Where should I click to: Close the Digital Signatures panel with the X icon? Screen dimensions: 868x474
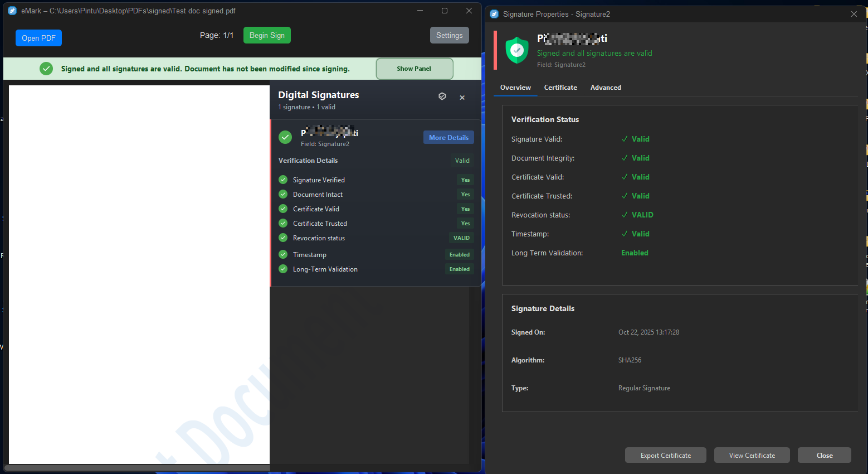click(x=462, y=98)
